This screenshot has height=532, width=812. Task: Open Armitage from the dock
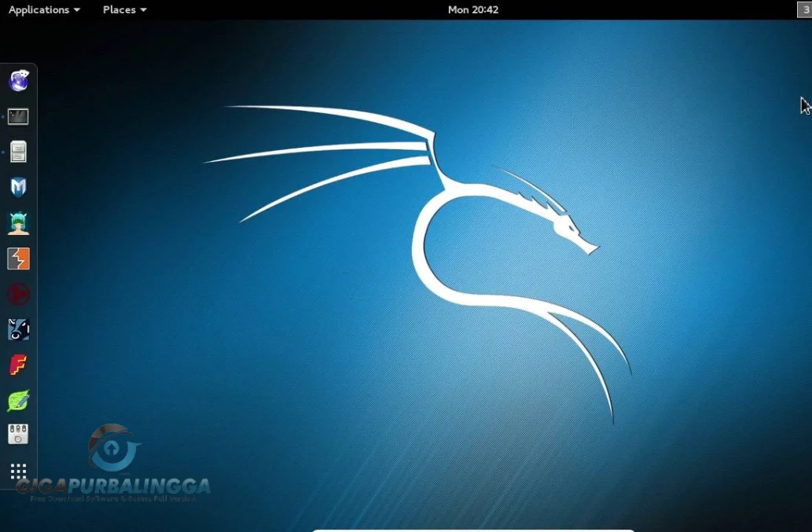(17, 222)
